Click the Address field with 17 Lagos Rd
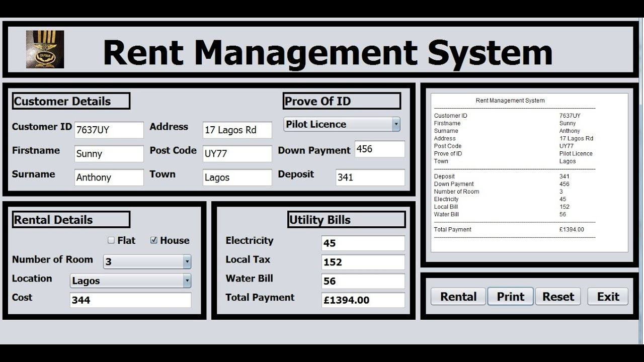This screenshot has height=362, width=644. (237, 130)
